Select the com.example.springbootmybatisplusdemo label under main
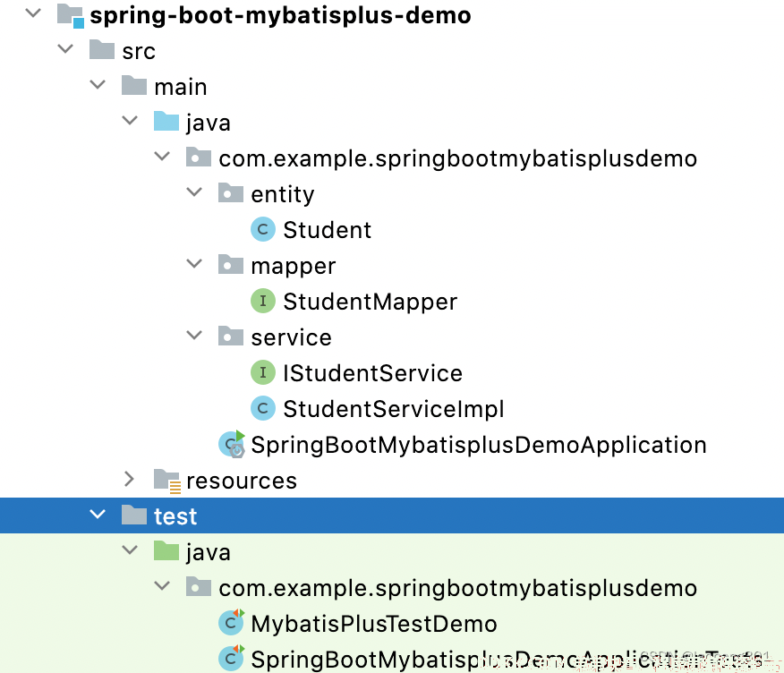784x673 pixels. (x=458, y=159)
